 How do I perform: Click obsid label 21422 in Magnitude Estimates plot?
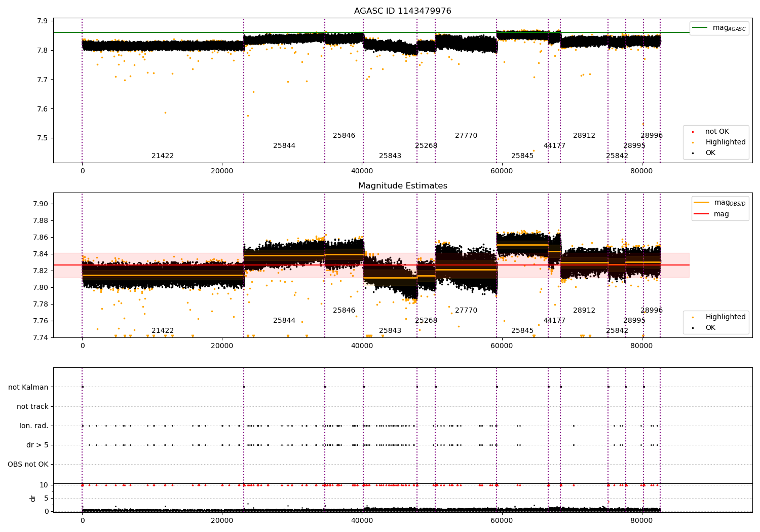tap(163, 331)
